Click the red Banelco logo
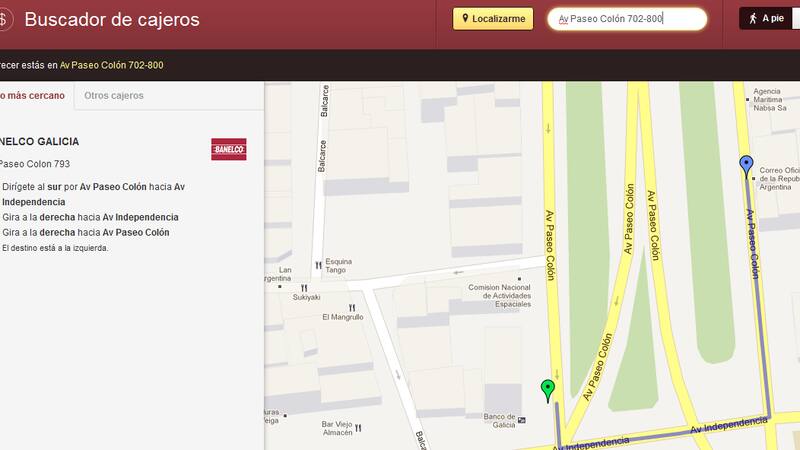Image resolution: width=800 pixels, height=450 pixels. (229, 150)
